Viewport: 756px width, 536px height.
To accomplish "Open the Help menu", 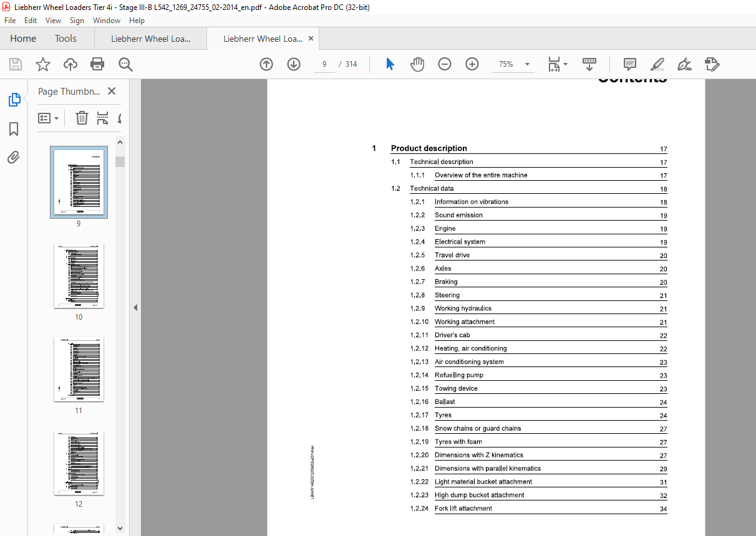I will pos(137,21).
